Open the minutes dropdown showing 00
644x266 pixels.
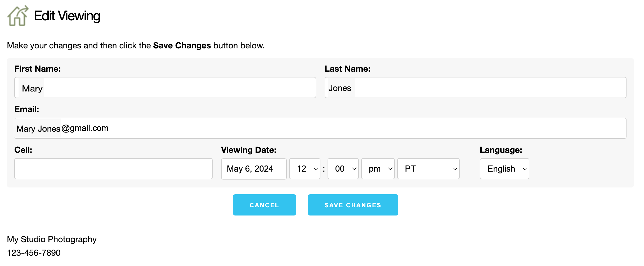[x=343, y=169]
